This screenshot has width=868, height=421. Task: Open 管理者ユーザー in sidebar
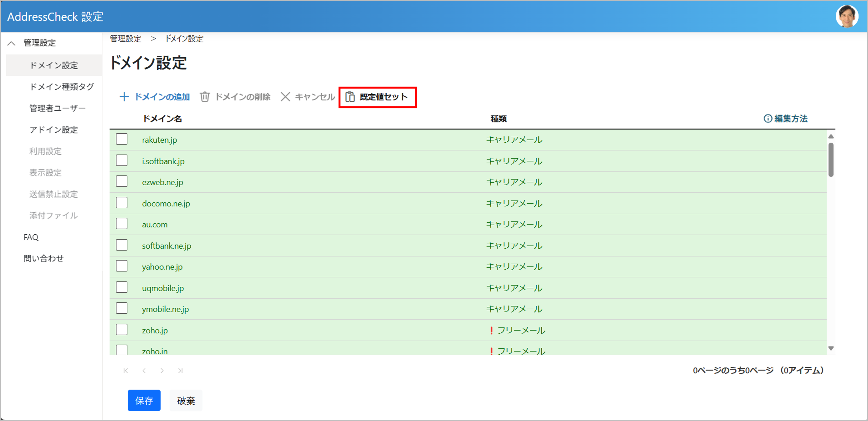tap(57, 108)
